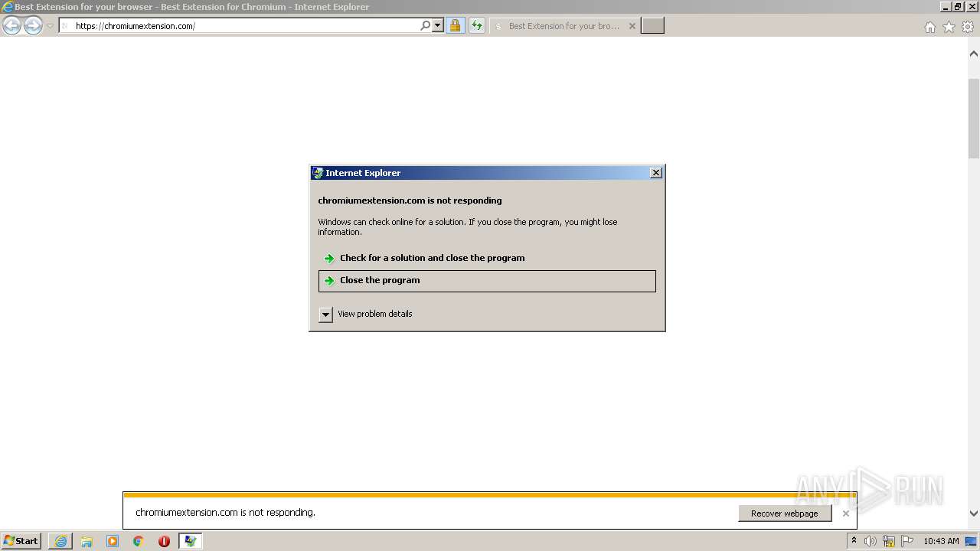Open the Tools gear icon

click(968, 27)
